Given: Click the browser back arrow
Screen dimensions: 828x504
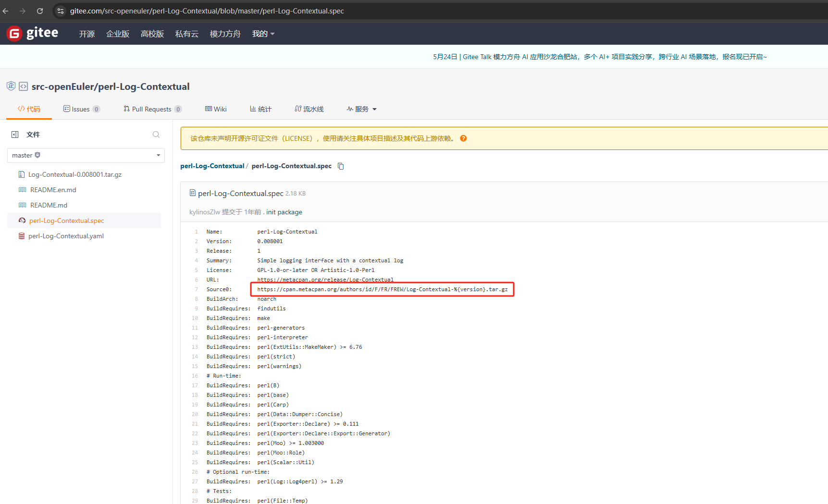Looking at the screenshot, I should click(6, 11).
